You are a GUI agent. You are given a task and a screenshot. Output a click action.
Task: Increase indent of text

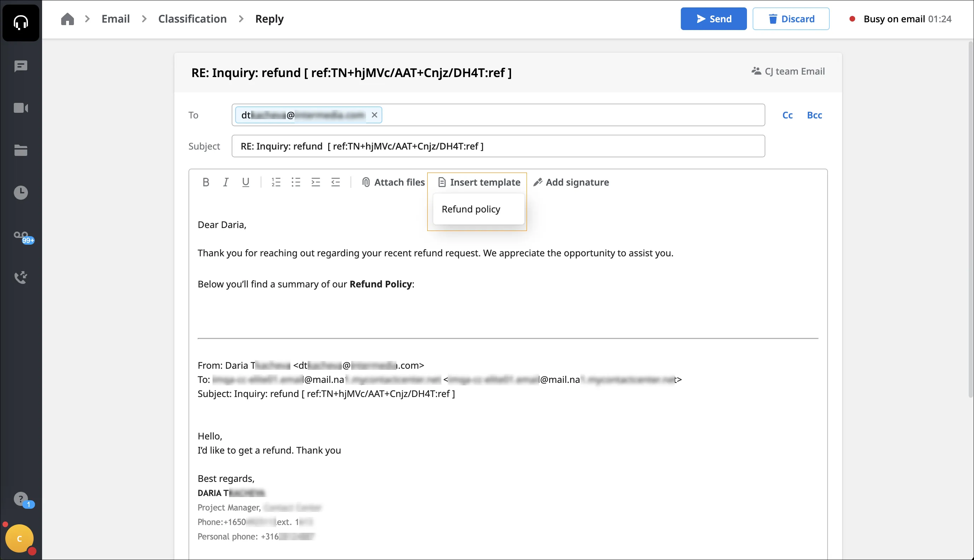(316, 182)
